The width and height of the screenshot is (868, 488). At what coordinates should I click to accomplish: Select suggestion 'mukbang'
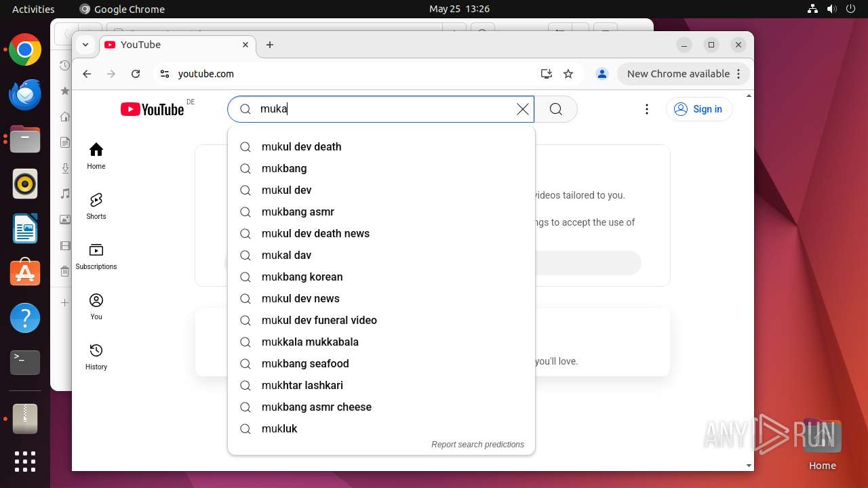[x=381, y=168]
